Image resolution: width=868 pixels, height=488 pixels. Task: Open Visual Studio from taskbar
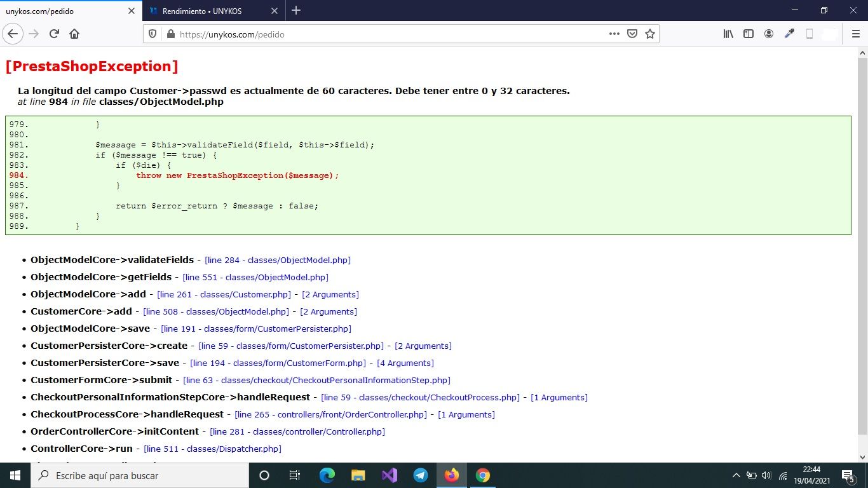(389, 475)
